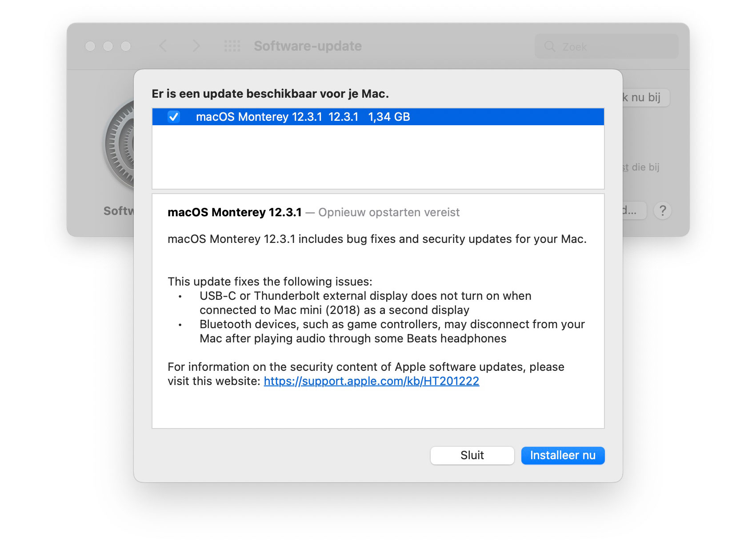Click the red close window button

tap(90, 46)
